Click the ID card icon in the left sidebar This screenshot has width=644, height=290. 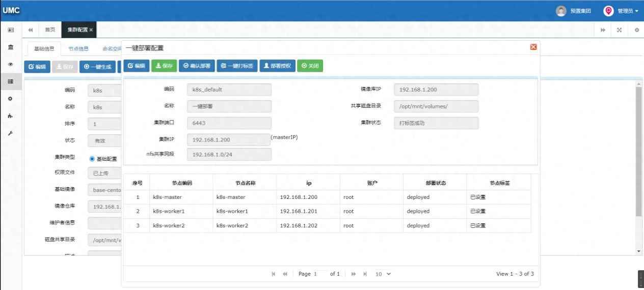click(x=11, y=30)
